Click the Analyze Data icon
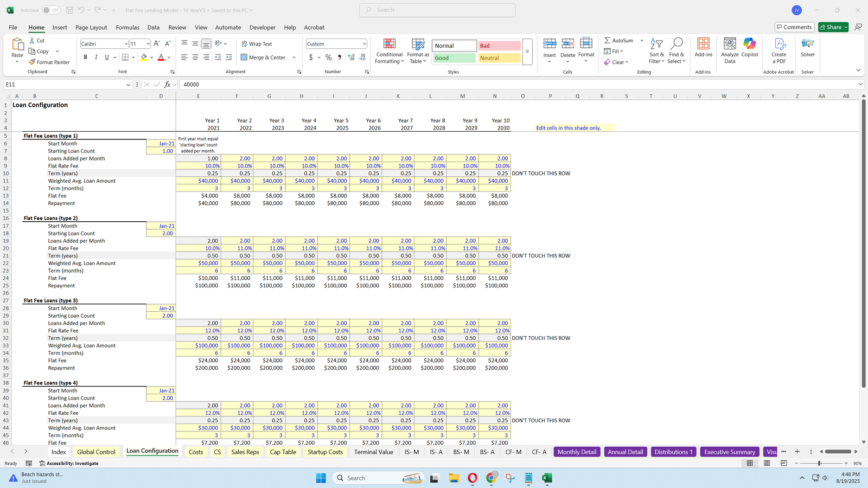This screenshot has width=868, height=488. click(730, 51)
